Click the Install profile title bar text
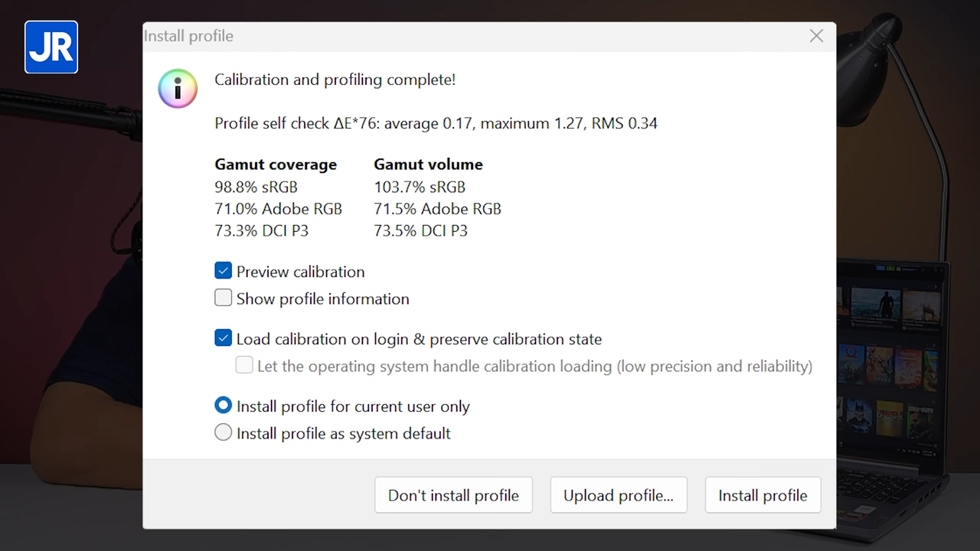980x551 pixels. point(188,36)
